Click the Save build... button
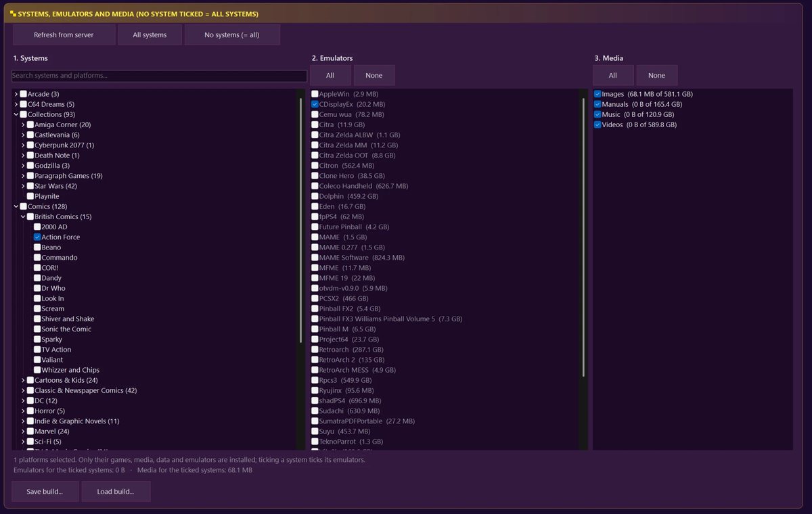This screenshot has height=514, width=812. point(45,492)
